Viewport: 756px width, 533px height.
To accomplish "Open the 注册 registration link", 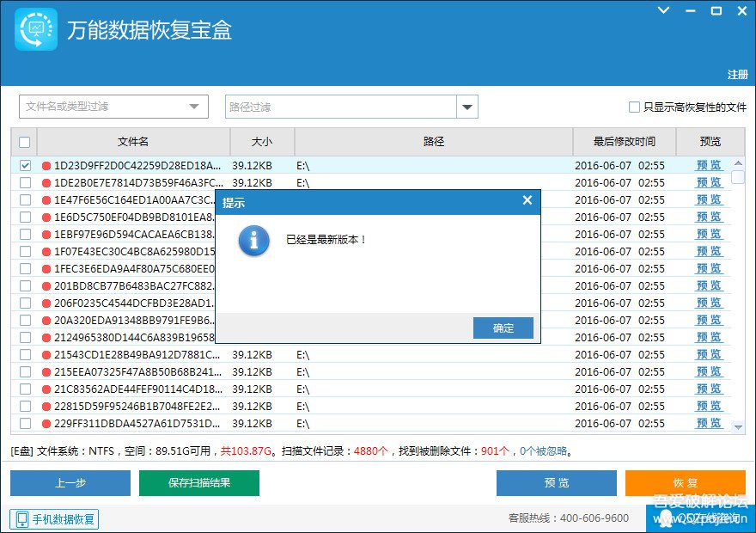I will click(737, 75).
